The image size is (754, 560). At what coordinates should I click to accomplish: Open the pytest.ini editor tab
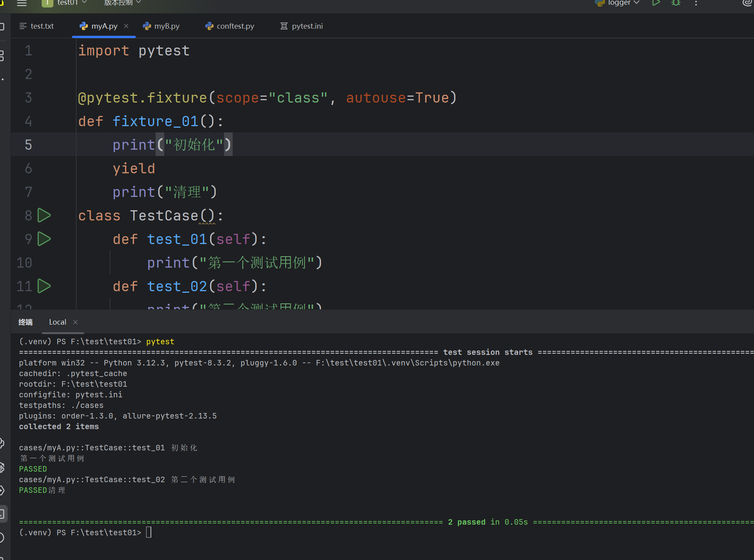[302, 26]
